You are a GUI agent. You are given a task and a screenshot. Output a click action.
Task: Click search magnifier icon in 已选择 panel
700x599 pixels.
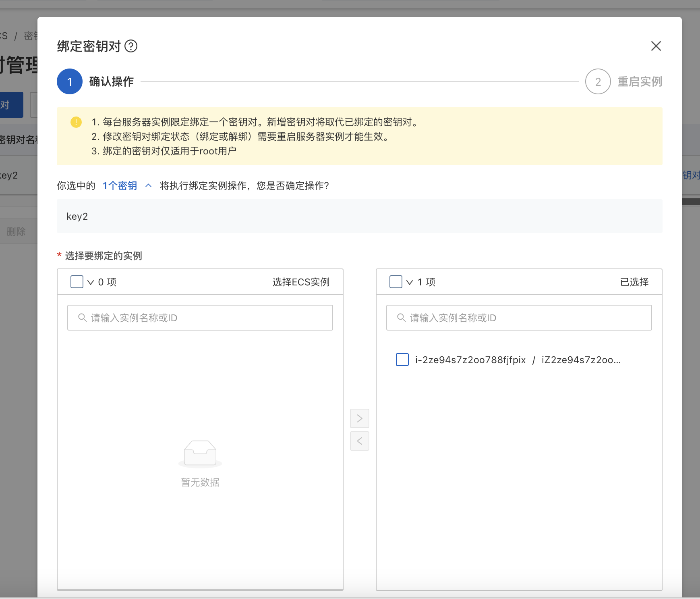[x=401, y=318]
